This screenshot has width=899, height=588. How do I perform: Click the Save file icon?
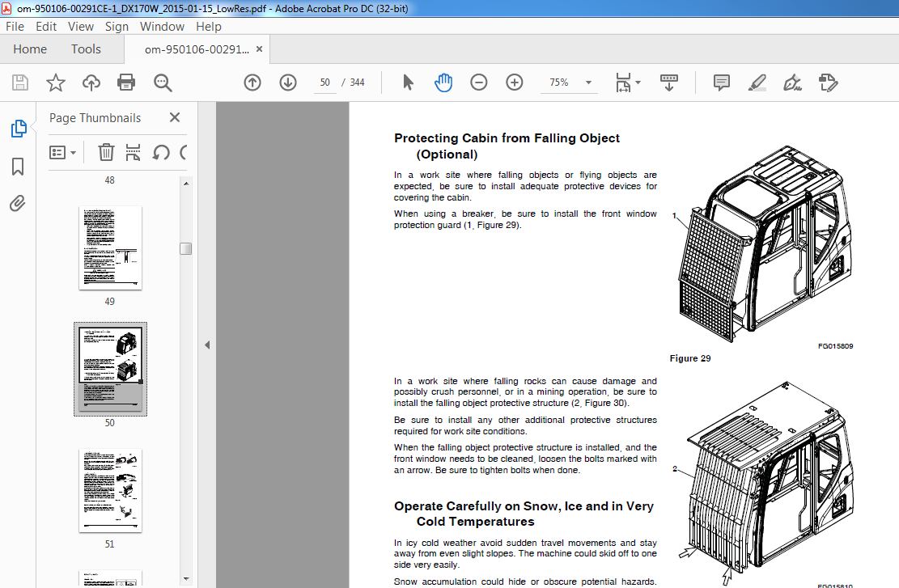click(x=20, y=82)
